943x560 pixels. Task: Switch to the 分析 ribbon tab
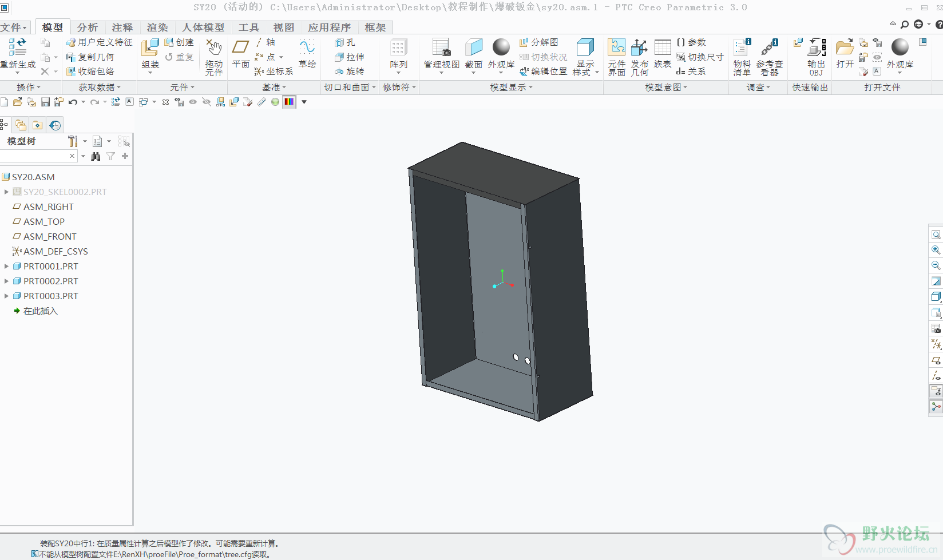[88, 27]
